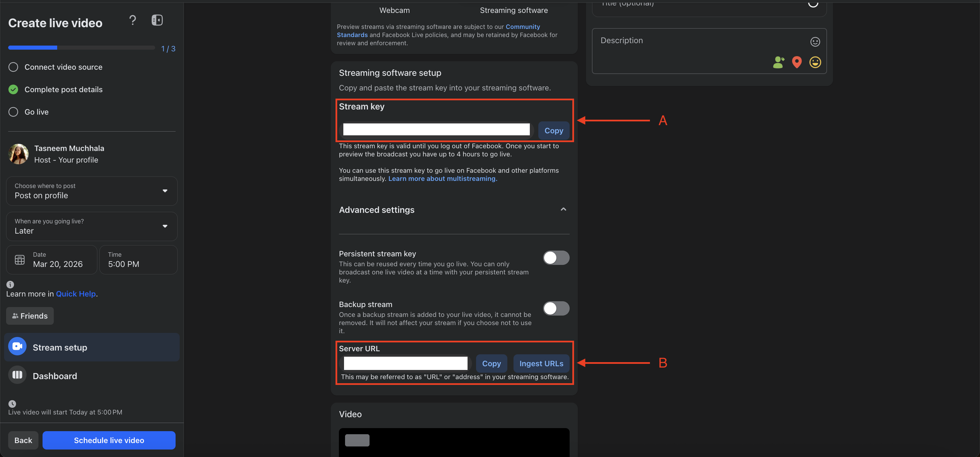This screenshot has height=457, width=980.
Task: Open the emoji picker in Description field
Action: pyautogui.click(x=815, y=41)
